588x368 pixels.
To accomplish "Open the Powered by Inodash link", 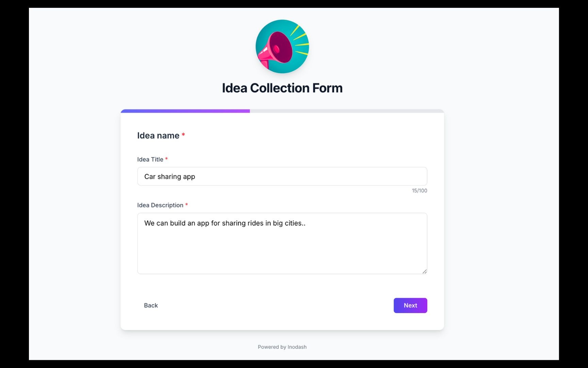I will [x=282, y=347].
